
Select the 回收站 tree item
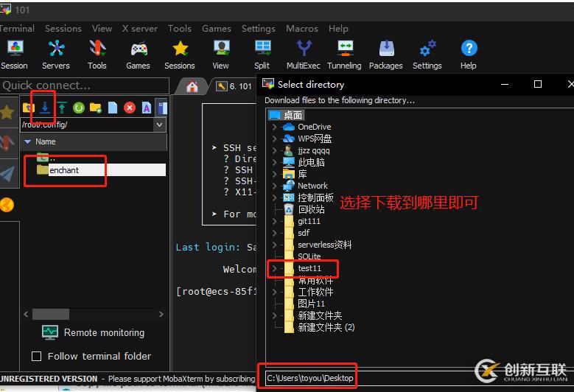[304, 209]
